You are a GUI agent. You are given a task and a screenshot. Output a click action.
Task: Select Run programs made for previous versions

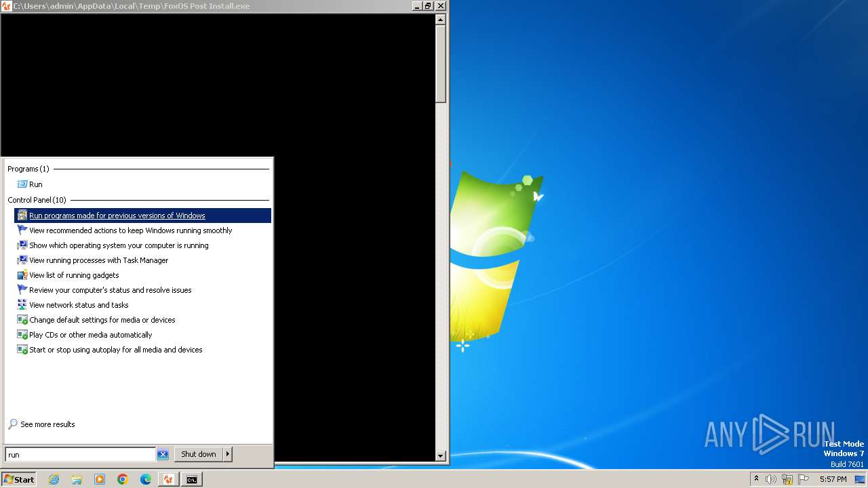pos(143,216)
